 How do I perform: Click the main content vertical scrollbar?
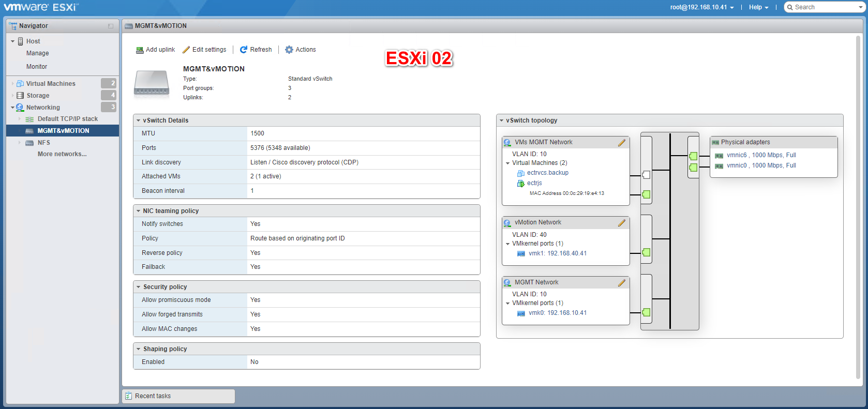point(859,207)
